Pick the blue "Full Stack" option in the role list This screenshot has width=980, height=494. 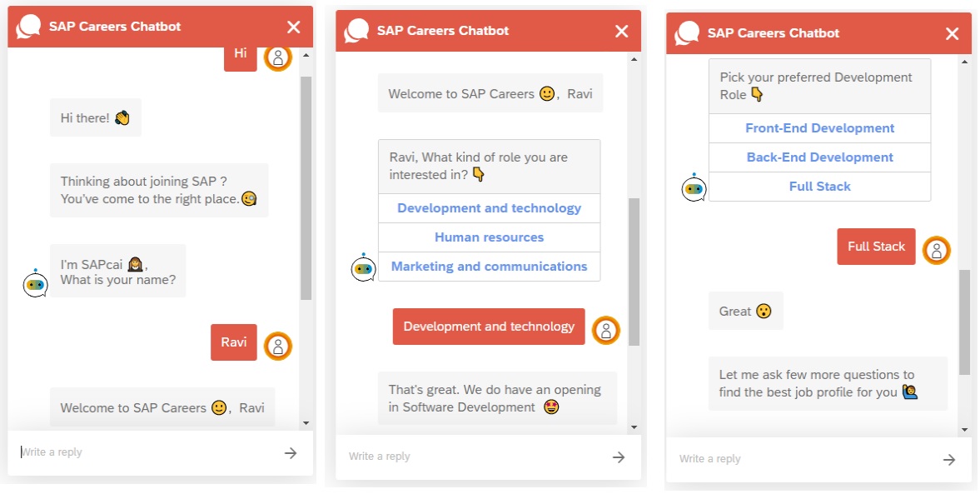[819, 187]
